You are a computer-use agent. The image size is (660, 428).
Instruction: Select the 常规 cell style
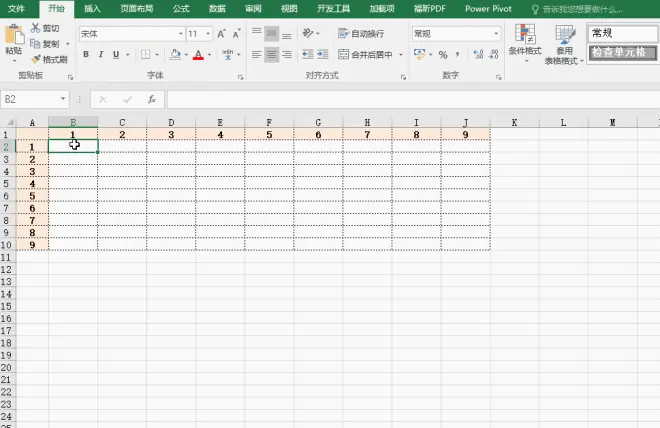[x=622, y=33]
